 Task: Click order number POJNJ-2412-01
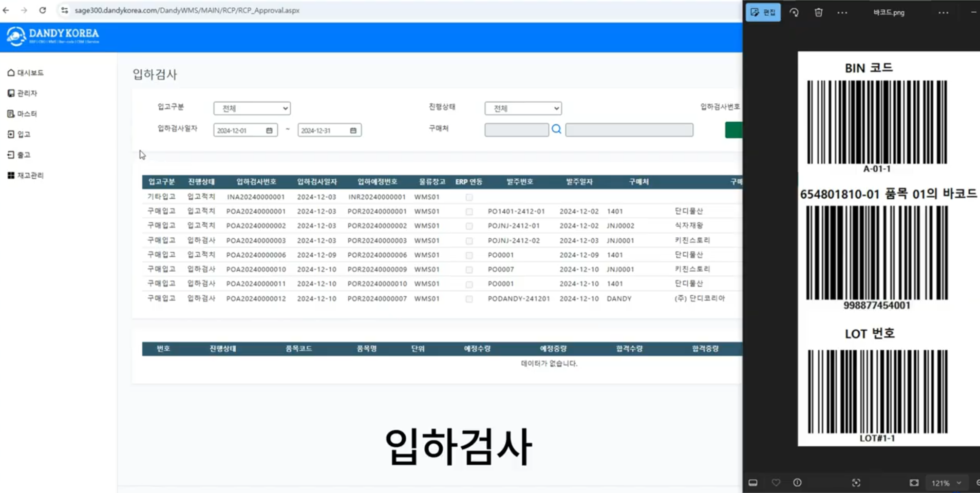click(514, 225)
